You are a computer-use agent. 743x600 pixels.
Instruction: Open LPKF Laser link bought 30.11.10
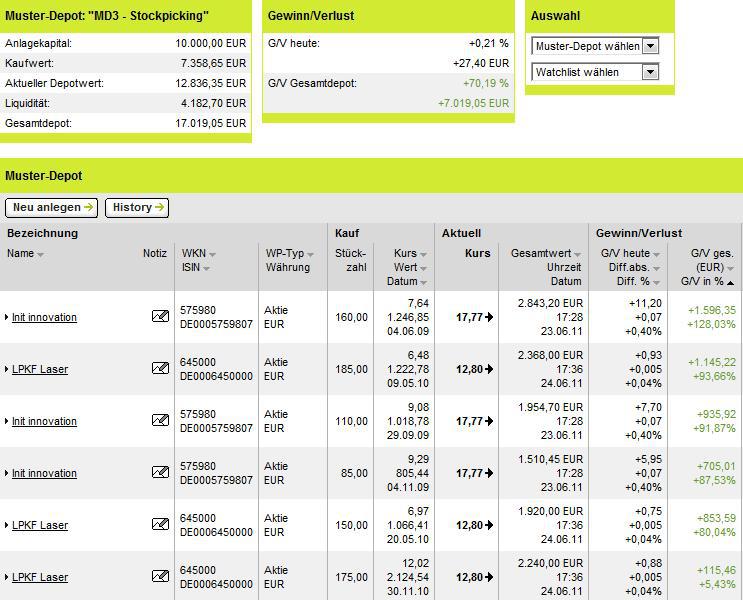[x=40, y=577]
